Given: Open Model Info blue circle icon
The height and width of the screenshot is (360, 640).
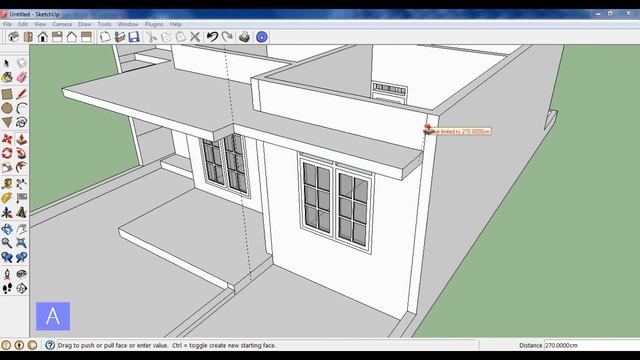Looking at the screenshot, I should pyautogui.click(x=262, y=37).
